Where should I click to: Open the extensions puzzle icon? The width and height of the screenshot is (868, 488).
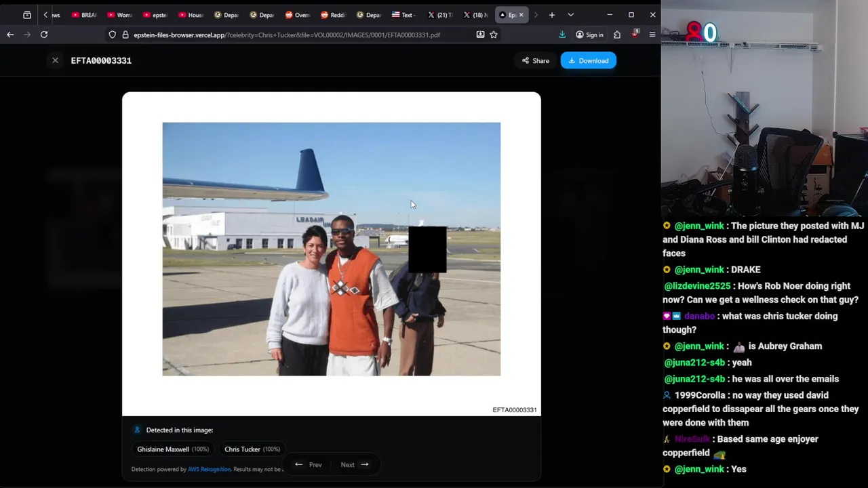point(617,35)
